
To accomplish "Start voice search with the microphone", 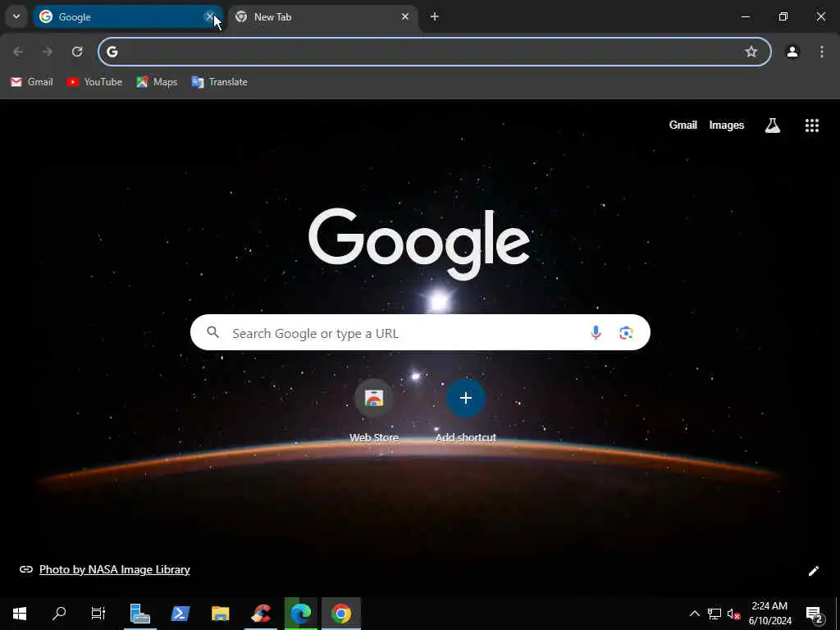I will pyautogui.click(x=596, y=333).
